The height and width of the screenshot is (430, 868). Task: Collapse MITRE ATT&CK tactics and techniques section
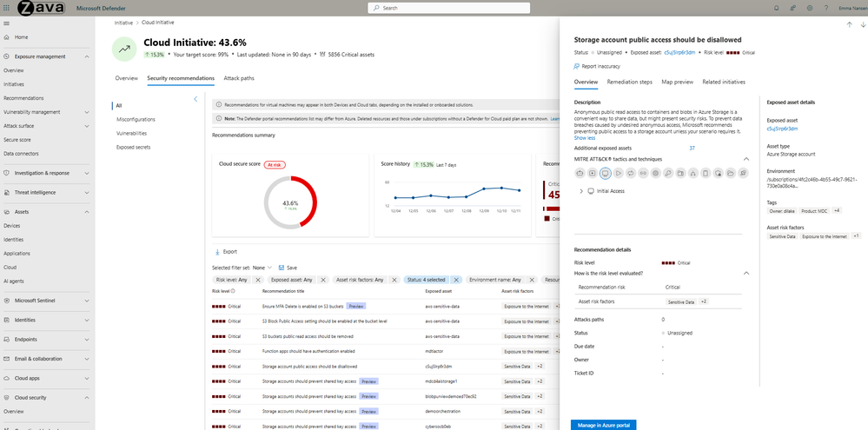point(745,159)
